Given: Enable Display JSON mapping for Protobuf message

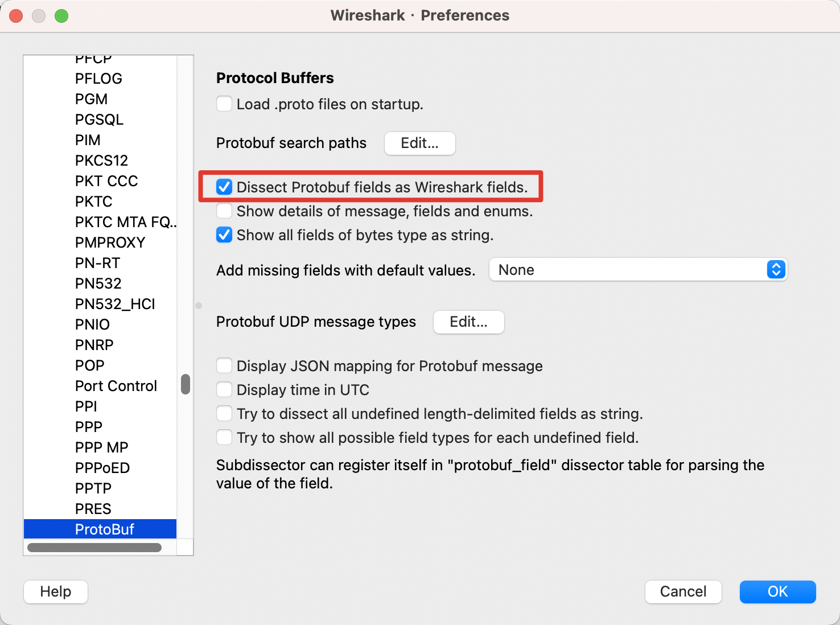Looking at the screenshot, I should pos(224,365).
